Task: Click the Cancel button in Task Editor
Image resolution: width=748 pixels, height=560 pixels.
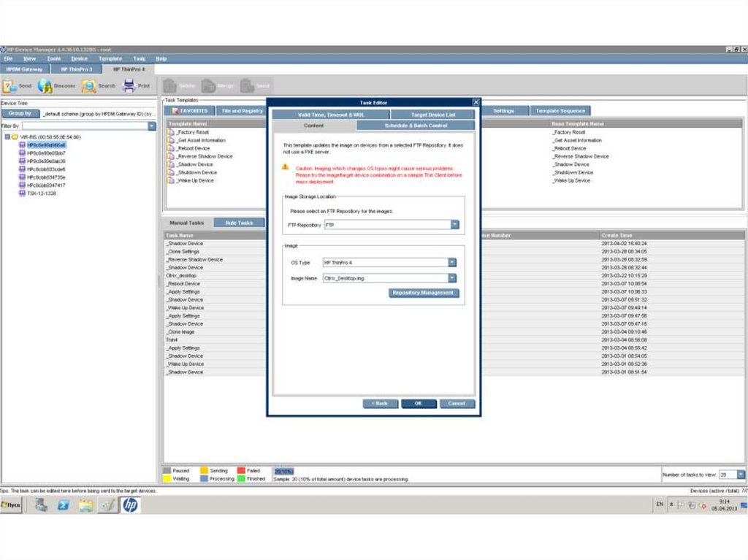Action: pos(457,404)
